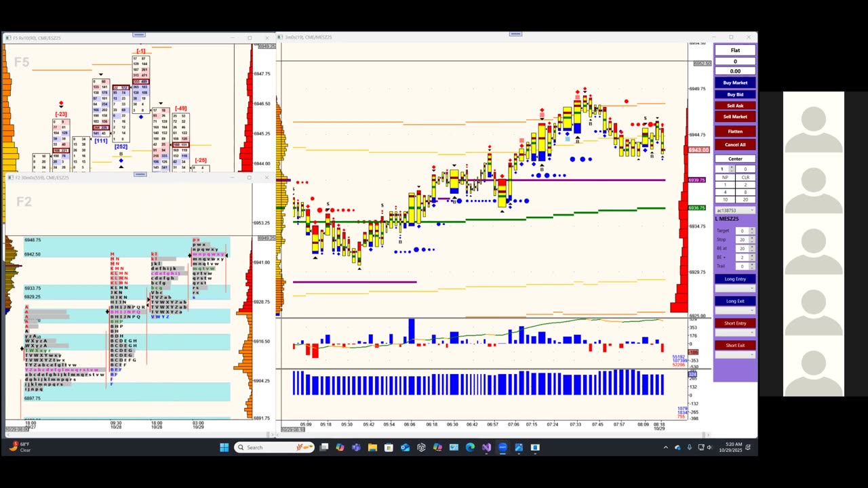Flatten the open position
This screenshot has height=488, width=868.
tap(735, 131)
